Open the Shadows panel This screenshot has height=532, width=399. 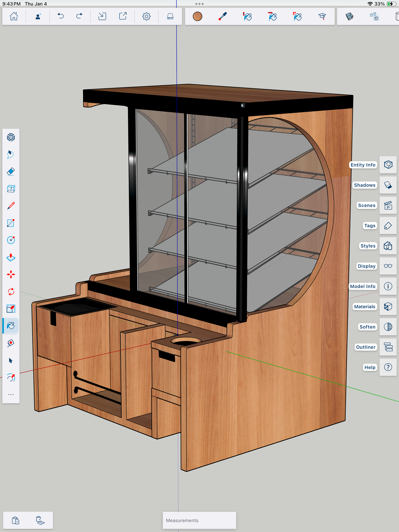[388, 185]
